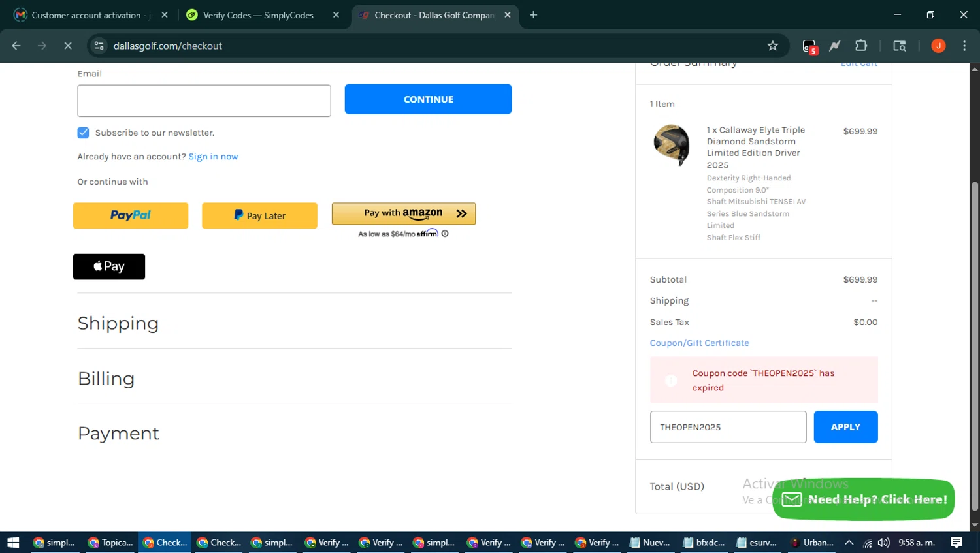The image size is (980, 553).
Task: Open the orange J profile avatar
Action: 938,46
